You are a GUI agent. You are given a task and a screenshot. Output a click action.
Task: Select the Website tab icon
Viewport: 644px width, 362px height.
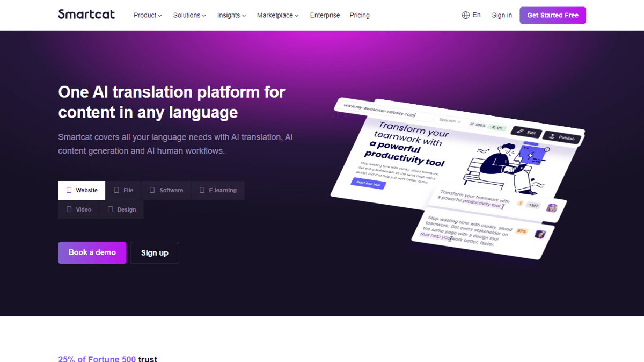(69, 190)
